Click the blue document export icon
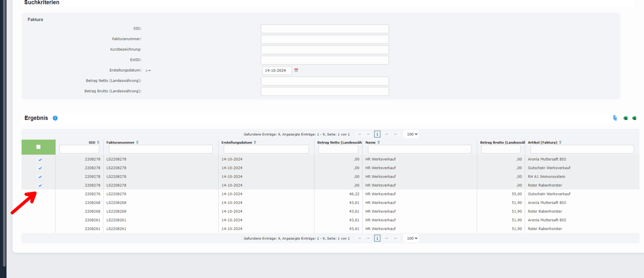Screen dimensions: 644x278 (x=615, y=118)
